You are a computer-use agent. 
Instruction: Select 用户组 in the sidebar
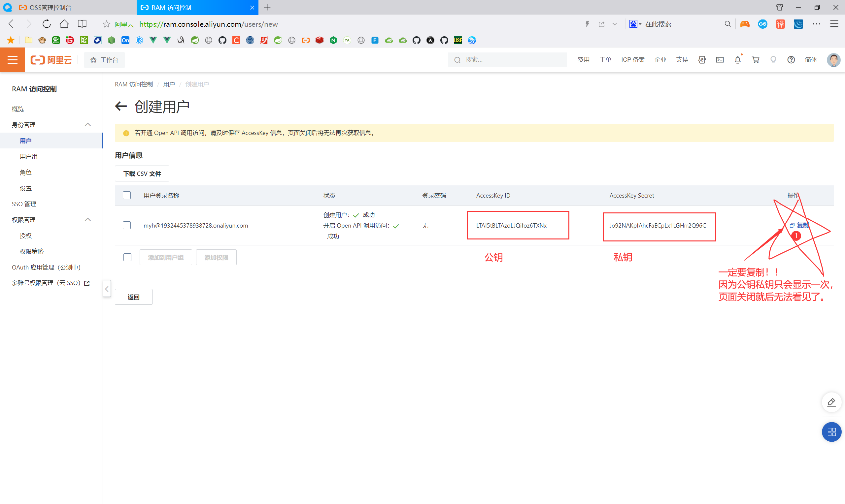pos(28,157)
